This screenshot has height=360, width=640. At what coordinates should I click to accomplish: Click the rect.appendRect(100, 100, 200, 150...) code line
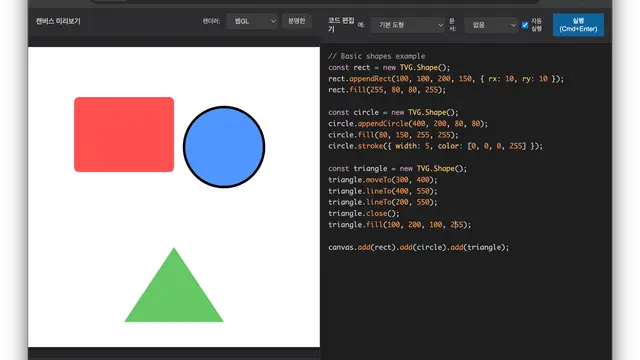tap(446, 79)
